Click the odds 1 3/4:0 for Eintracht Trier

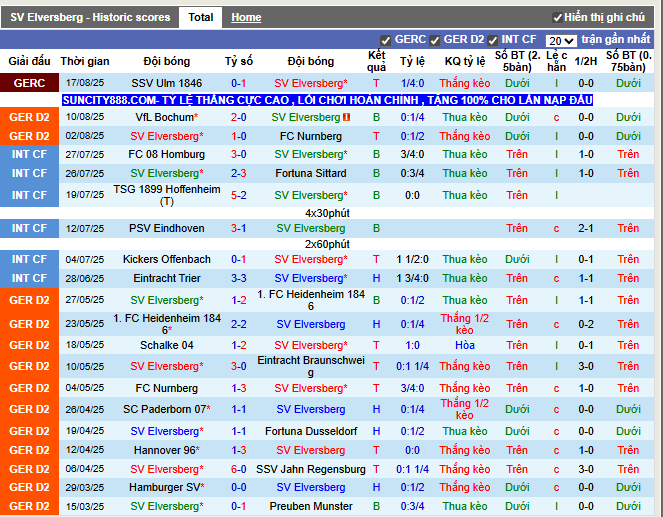click(x=412, y=278)
